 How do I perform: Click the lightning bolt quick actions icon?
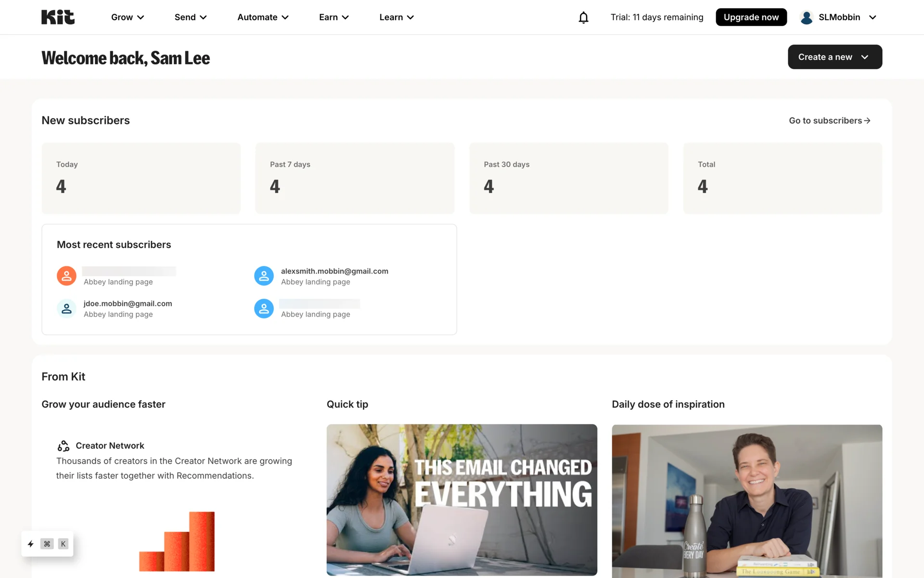click(x=31, y=544)
